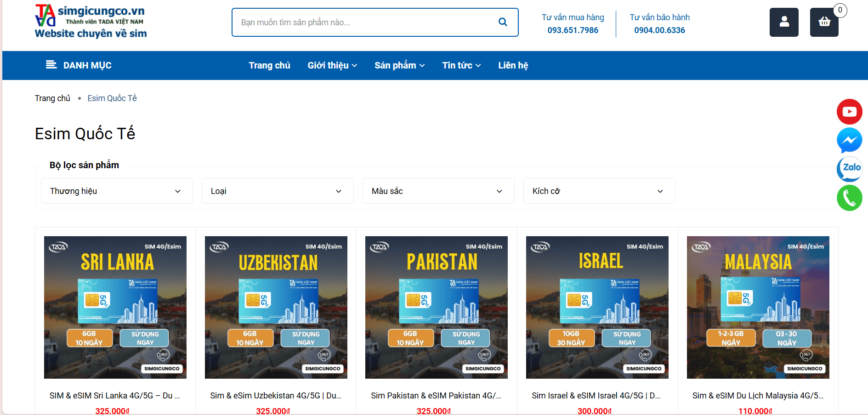The image size is (868, 415).
Task: Call warranty hotline 0904.00.6336
Action: [x=659, y=30]
